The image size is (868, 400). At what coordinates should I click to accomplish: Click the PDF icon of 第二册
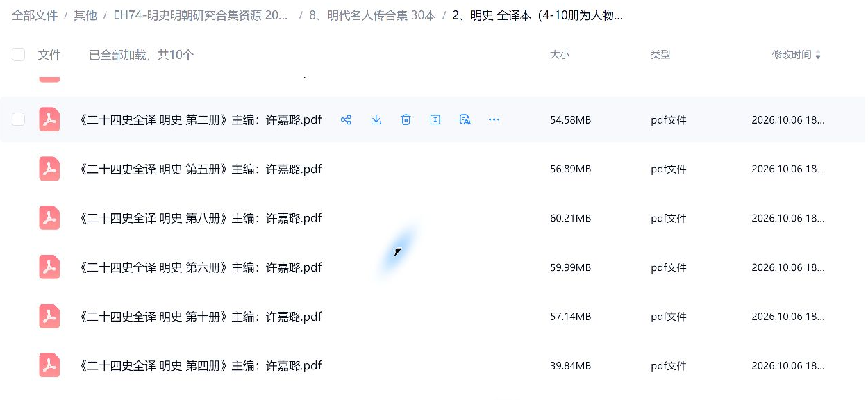[x=49, y=119]
